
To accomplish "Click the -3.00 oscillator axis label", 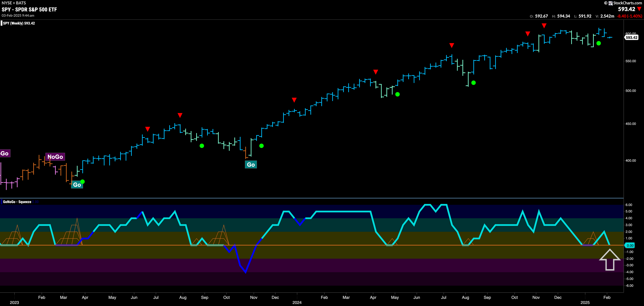I will 629,265.
